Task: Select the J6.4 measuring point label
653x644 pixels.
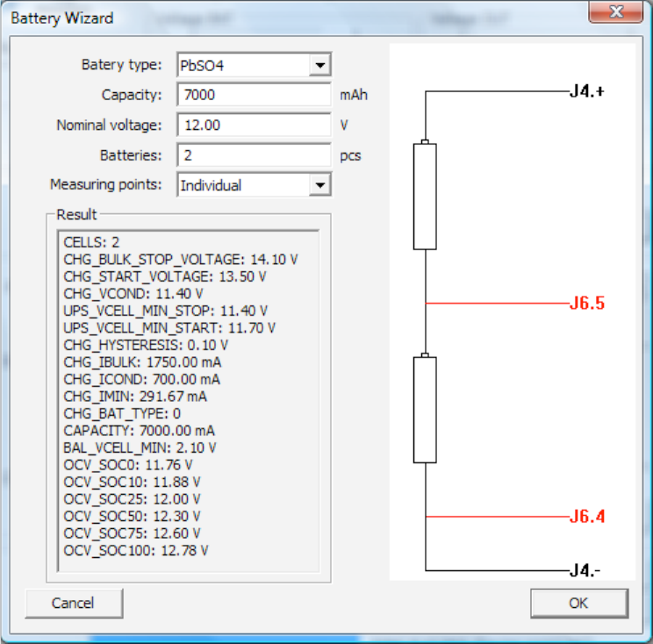Action: pyautogui.click(x=587, y=516)
